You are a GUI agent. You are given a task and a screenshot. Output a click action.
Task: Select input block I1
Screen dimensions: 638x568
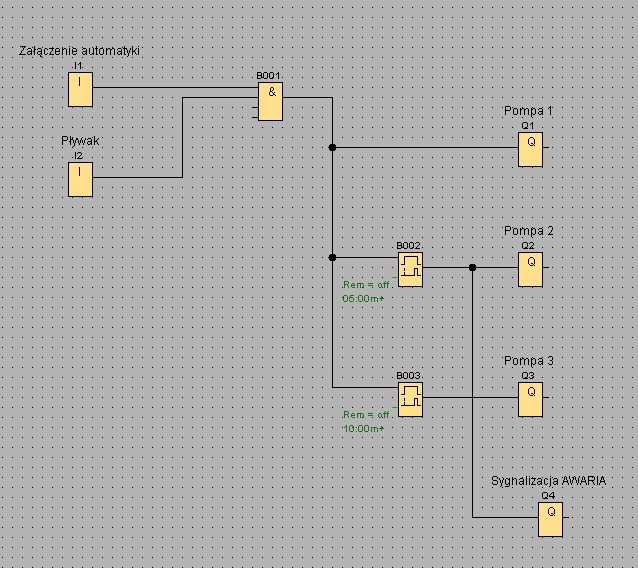pyautogui.click(x=80, y=90)
